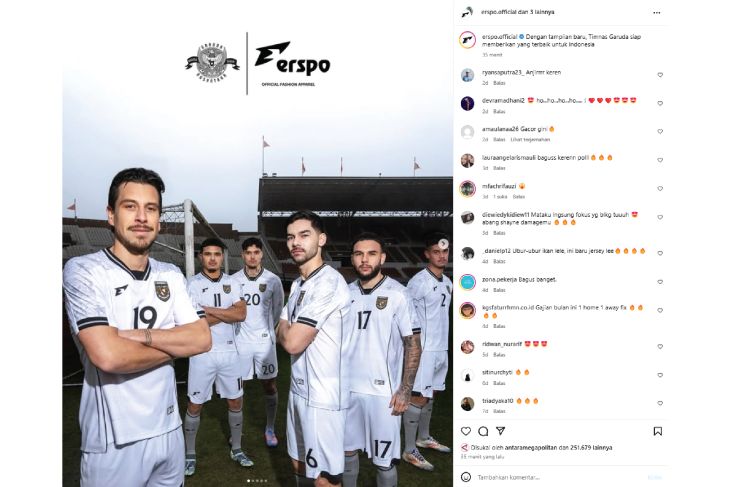Like ryanssputra23_'s comment
Image resolution: width=730 pixels, height=487 pixels.
tap(660, 75)
